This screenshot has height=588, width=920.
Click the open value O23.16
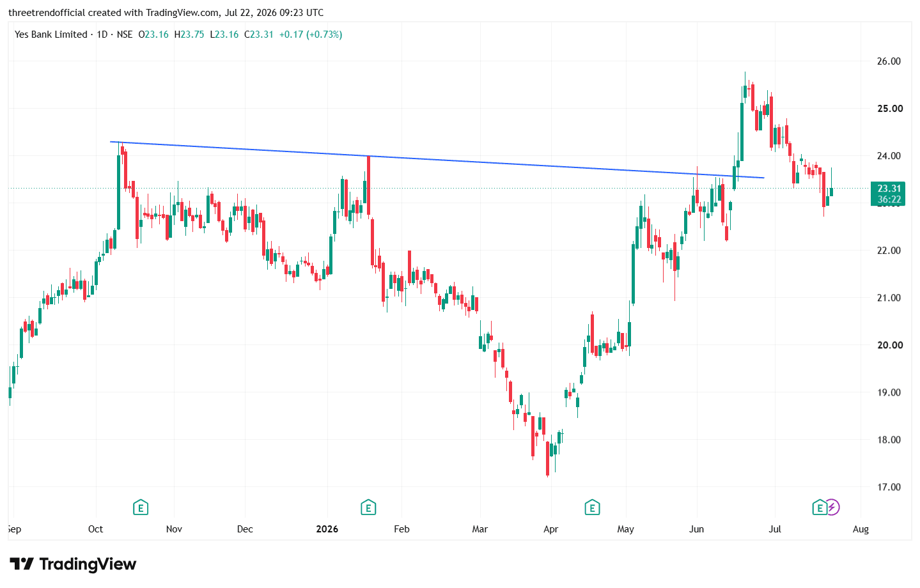click(153, 35)
